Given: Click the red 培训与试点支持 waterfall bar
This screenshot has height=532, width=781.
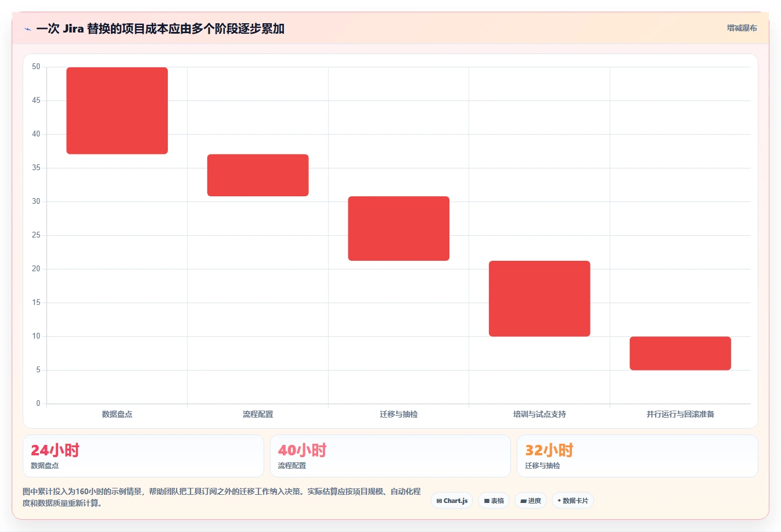Looking at the screenshot, I should tap(539, 299).
